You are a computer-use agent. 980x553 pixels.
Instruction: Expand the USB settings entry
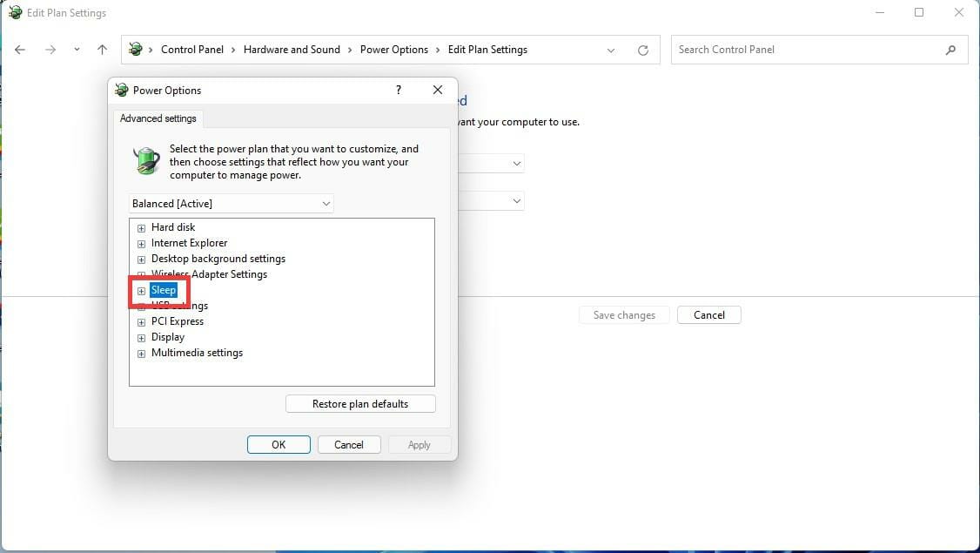(x=141, y=306)
